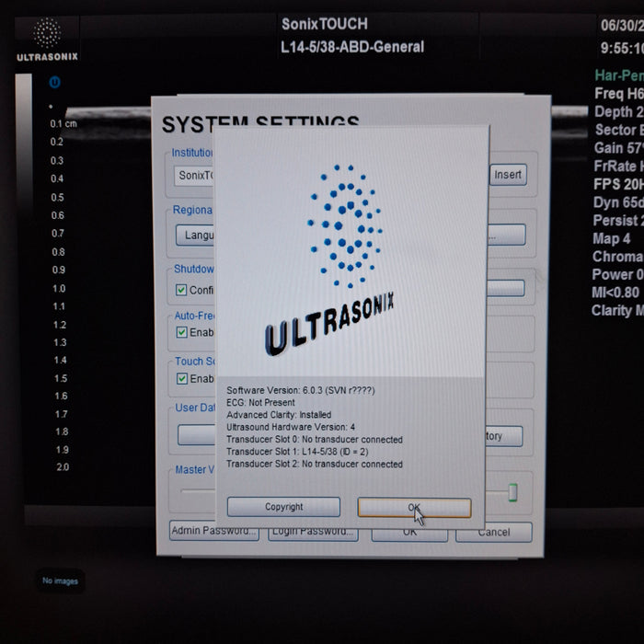Click OK in the Ultrasonix about dialog

[414, 508]
